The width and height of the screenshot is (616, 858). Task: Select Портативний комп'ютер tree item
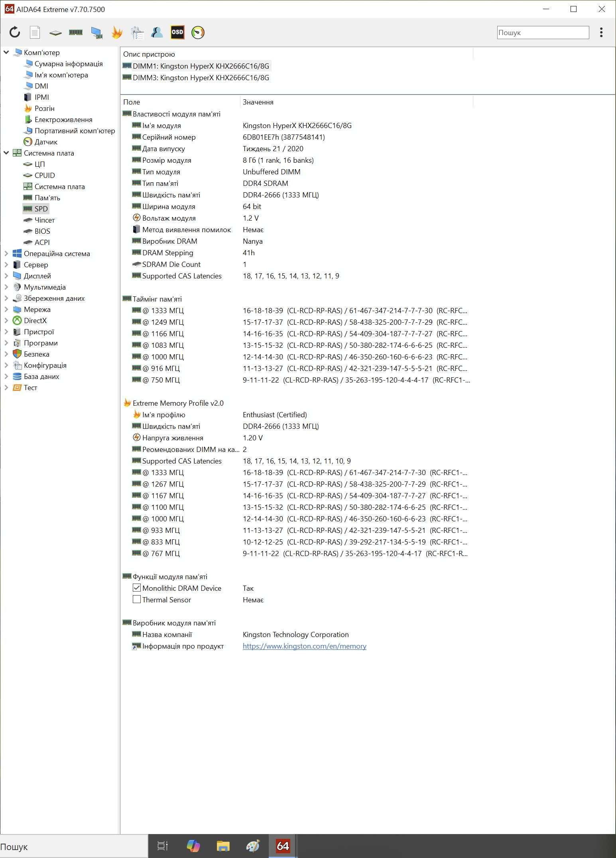click(75, 131)
